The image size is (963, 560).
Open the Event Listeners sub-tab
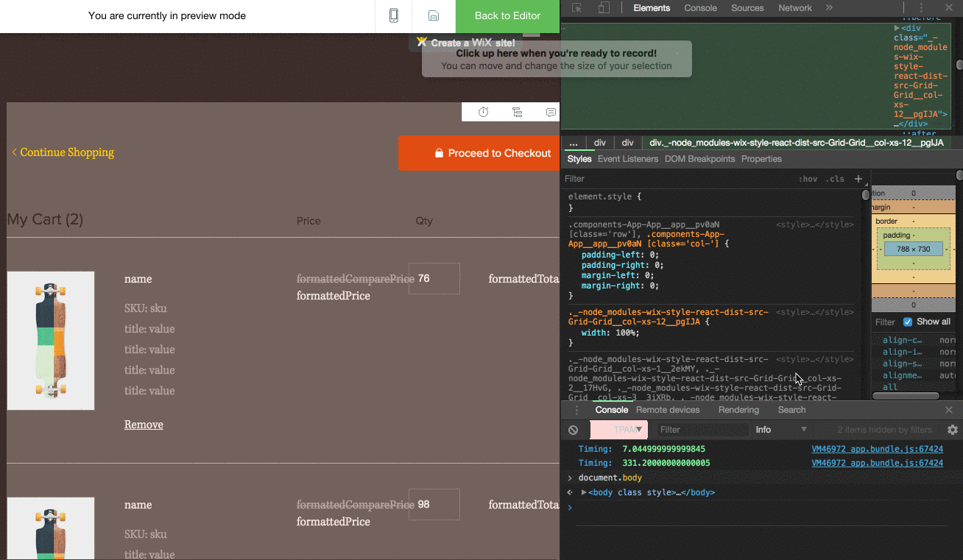tap(628, 159)
